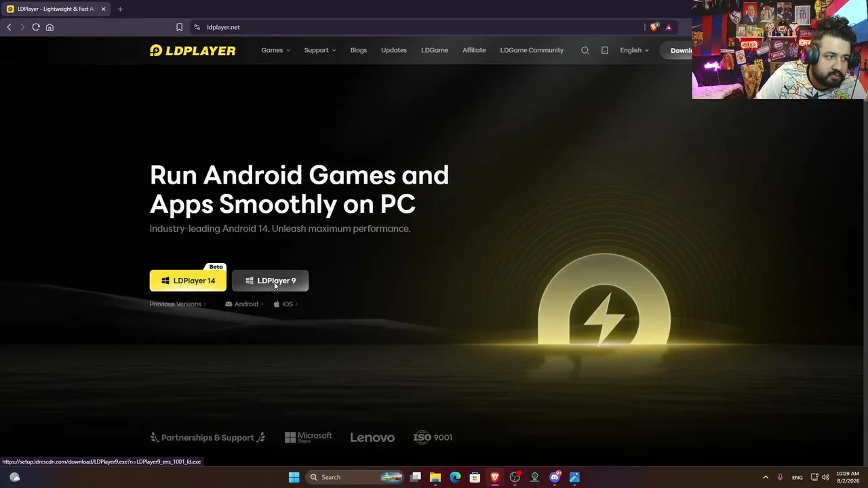Open Discord from the taskbar
Screen dimensions: 868x488
(555, 477)
